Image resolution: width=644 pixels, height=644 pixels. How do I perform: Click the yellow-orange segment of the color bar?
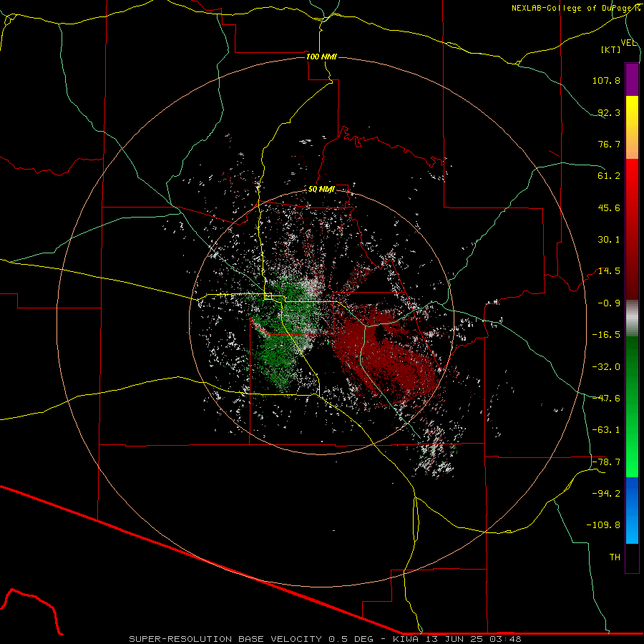coord(632,127)
